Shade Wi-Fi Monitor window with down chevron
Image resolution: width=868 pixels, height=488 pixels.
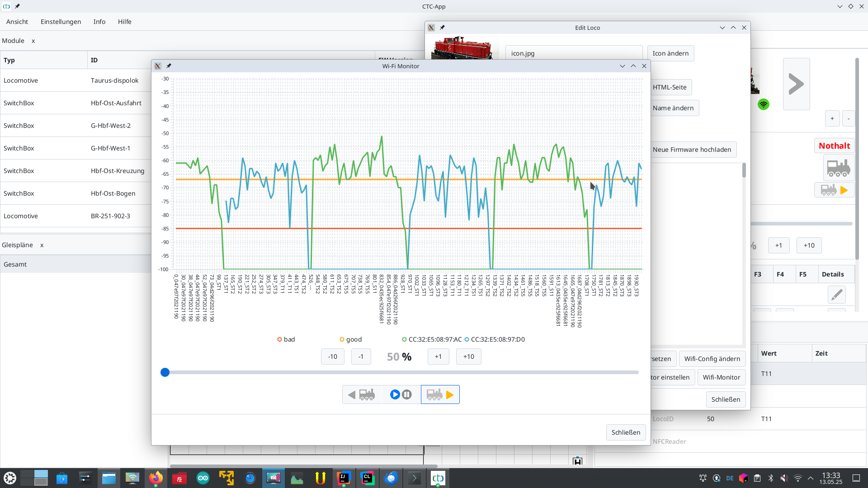click(623, 66)
